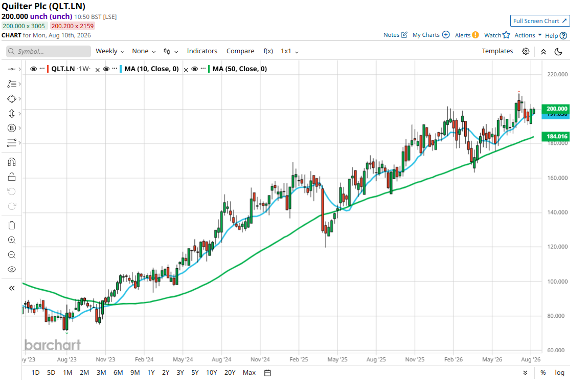Open the Weekly period dropdown
This screenshot has width=588, height=386.
pyautogui.click(x=110, y=51)
